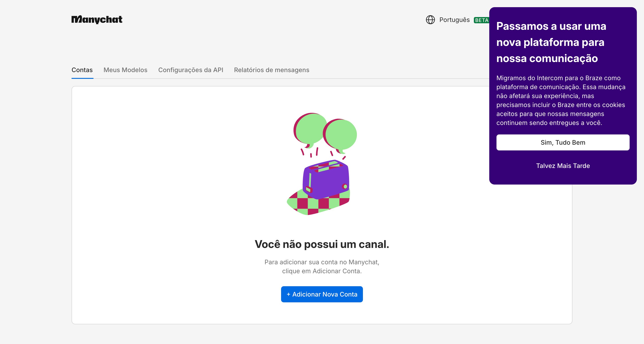Viewport: 644px width, 344px height.
Task: Accept with Sim, Tudo Bem button
Action: click(563, 142)
